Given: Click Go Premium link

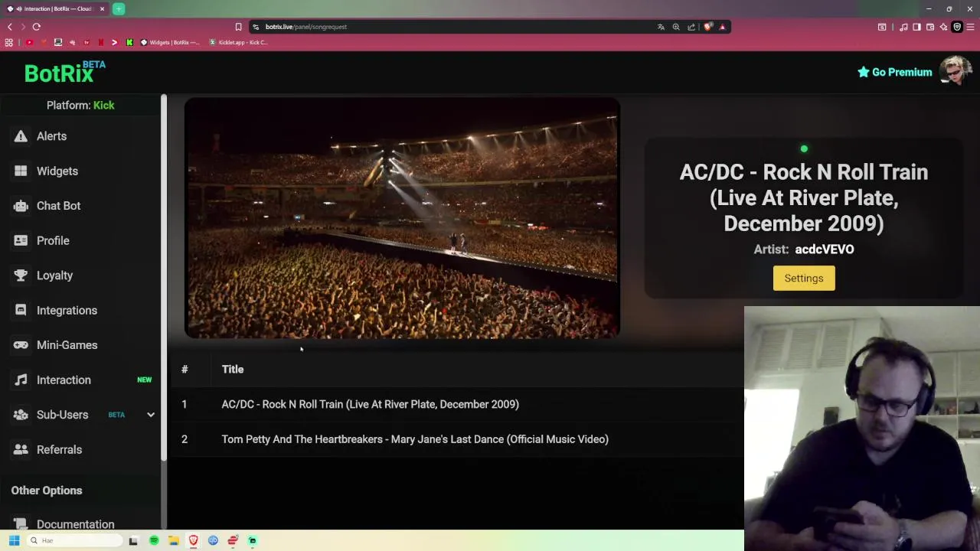Looking at the screenshot, I should (x=894, y=72).
